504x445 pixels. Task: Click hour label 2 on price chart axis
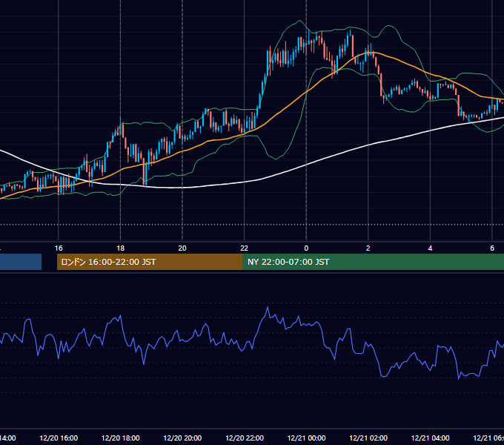point(368,248)
